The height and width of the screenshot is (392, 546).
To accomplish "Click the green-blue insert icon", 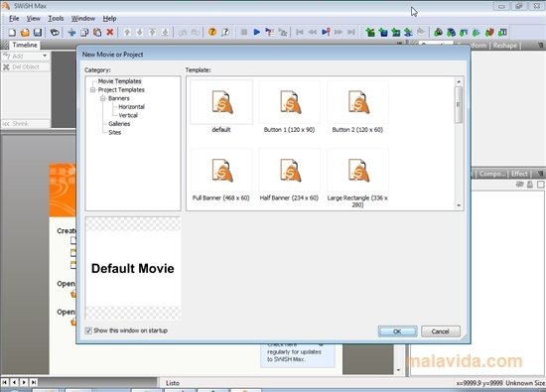I will click(383, 33).
